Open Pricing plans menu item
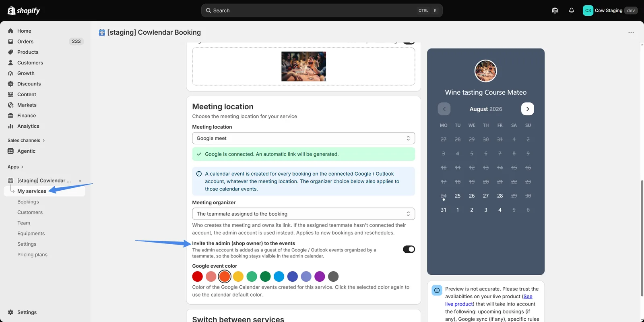The image size is (644, 322). click(x=32, y=255)
